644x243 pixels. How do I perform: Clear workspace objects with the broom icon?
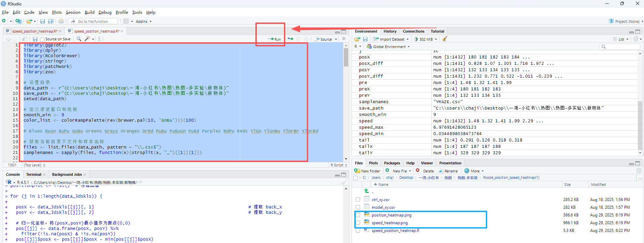(x=445, y=39)
